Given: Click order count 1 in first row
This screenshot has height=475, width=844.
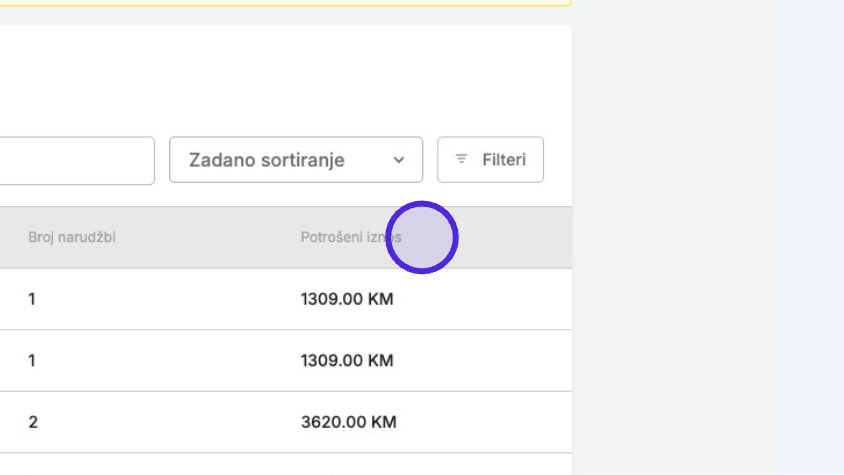Looking at the screenshot, I should pos(32,299).
